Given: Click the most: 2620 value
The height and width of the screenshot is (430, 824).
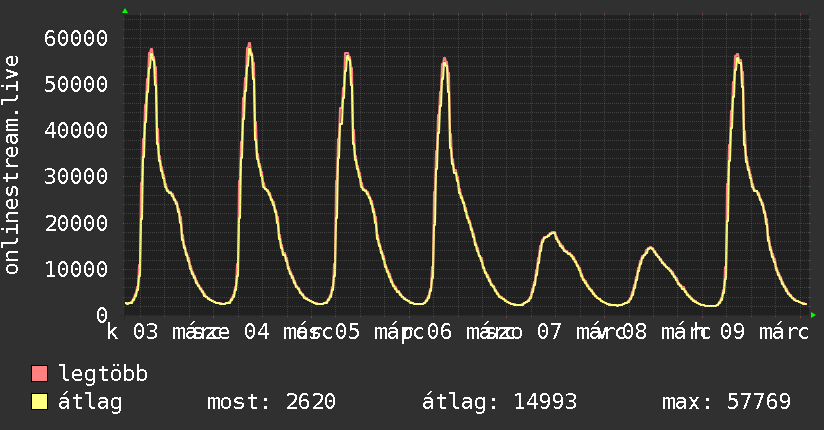Looking at the screenshot, I should point(271,402).
